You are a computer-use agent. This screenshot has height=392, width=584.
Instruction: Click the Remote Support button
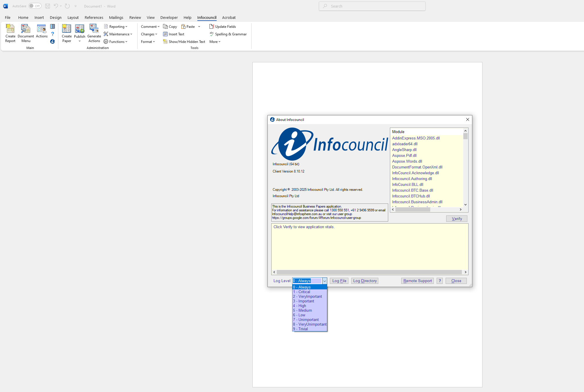pyautogui.click(x=417, y=281)
